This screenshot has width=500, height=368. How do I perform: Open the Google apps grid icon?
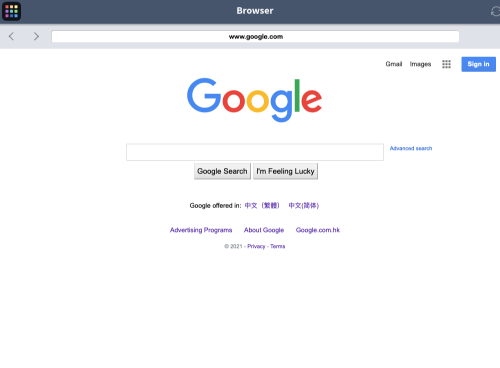pos(446,64)
